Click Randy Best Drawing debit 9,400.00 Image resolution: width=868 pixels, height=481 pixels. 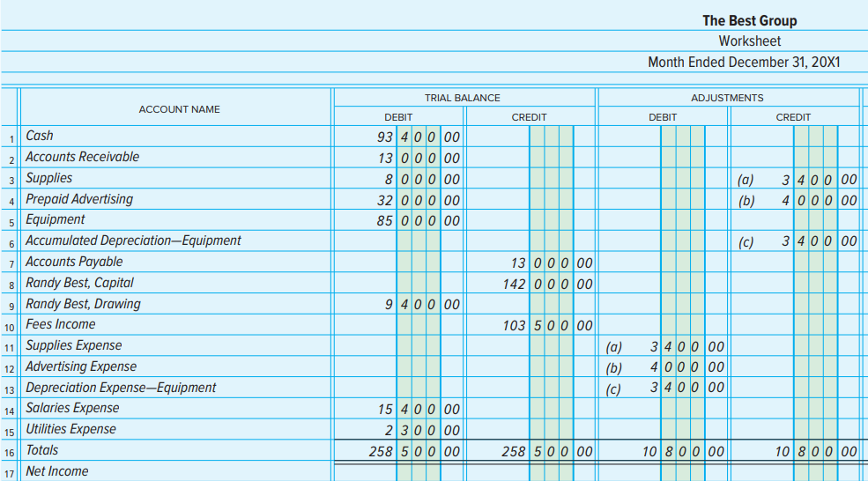(x=422, y=305)
